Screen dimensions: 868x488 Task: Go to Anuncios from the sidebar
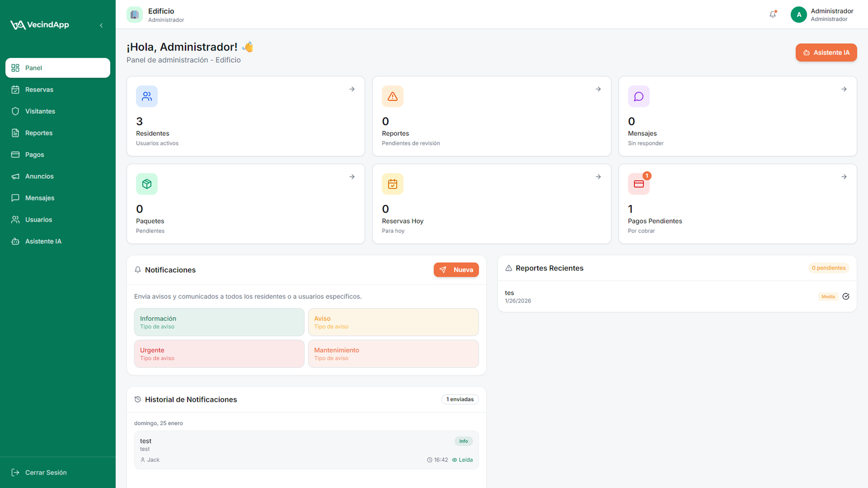click(40, 176)
